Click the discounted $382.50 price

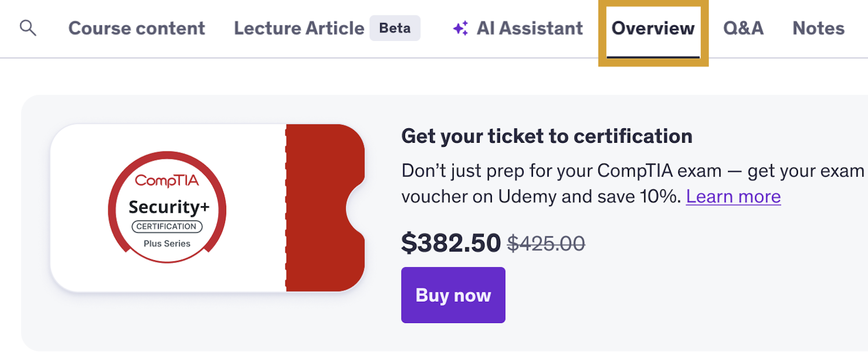pos(451,243)
